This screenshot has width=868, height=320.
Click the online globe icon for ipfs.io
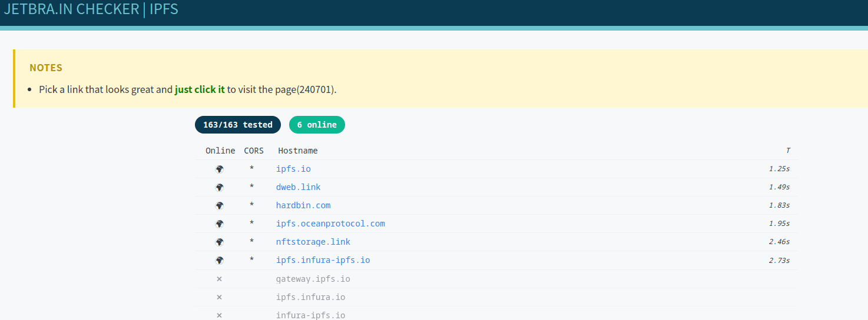220,169
